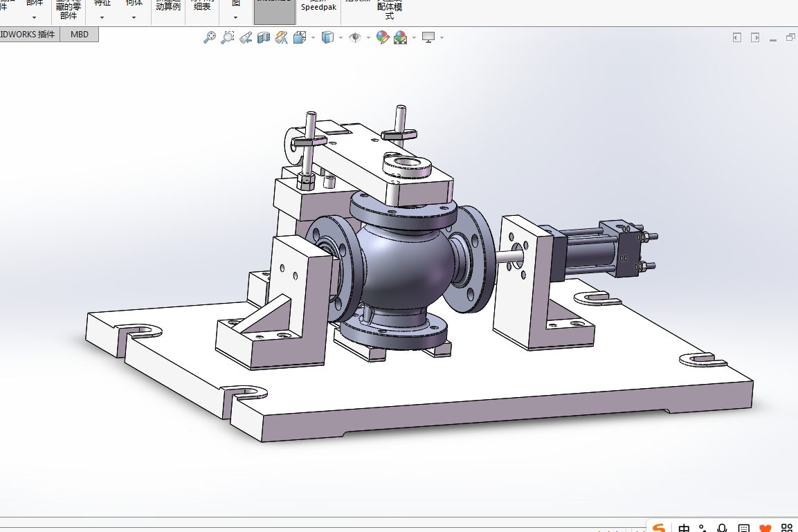Activate the Section View tool
Image resolution: width=798 pixels, height=532 pixels.
click(264, 37)
